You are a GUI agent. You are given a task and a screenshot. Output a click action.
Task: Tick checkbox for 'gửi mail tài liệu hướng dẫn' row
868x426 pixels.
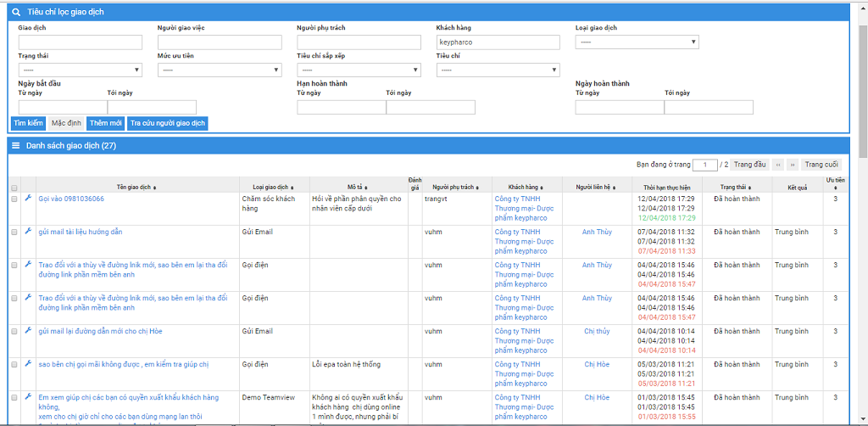(x=14, y=233)
